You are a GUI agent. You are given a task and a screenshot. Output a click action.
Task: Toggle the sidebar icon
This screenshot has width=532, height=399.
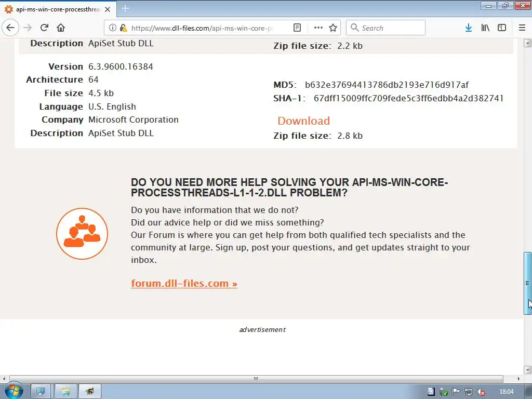pyautogui.click(x=502, y=28)
